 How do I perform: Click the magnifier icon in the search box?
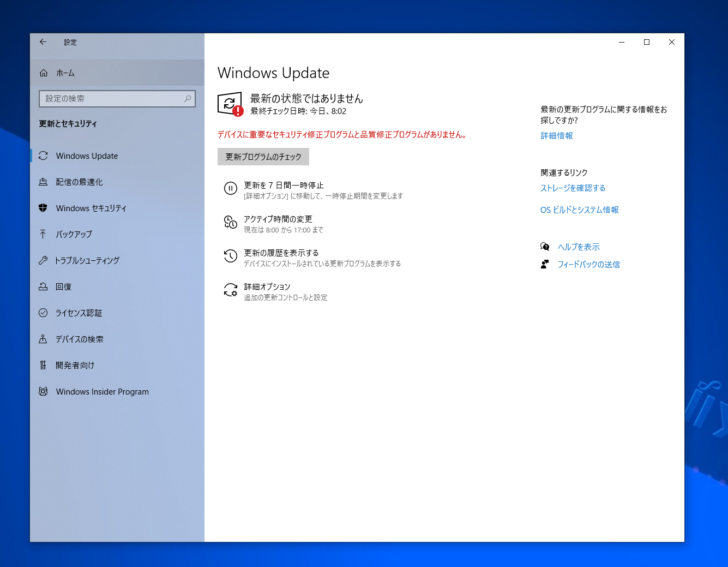[187, 99]
